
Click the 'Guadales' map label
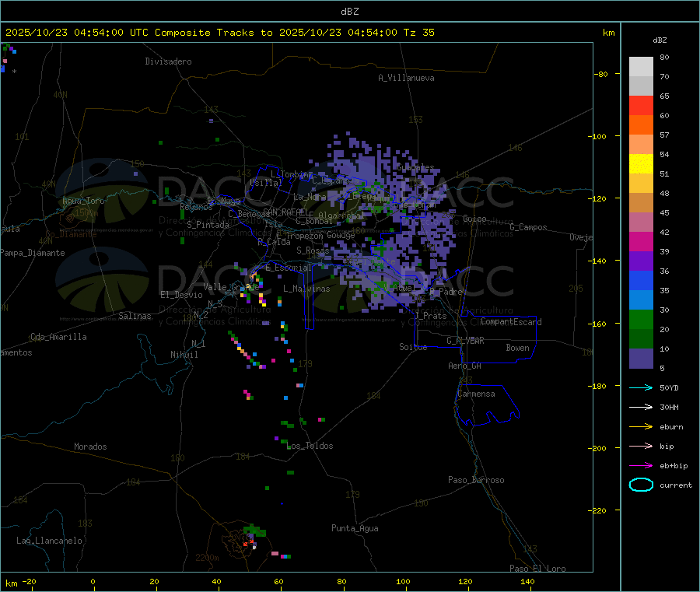point(415,167)
